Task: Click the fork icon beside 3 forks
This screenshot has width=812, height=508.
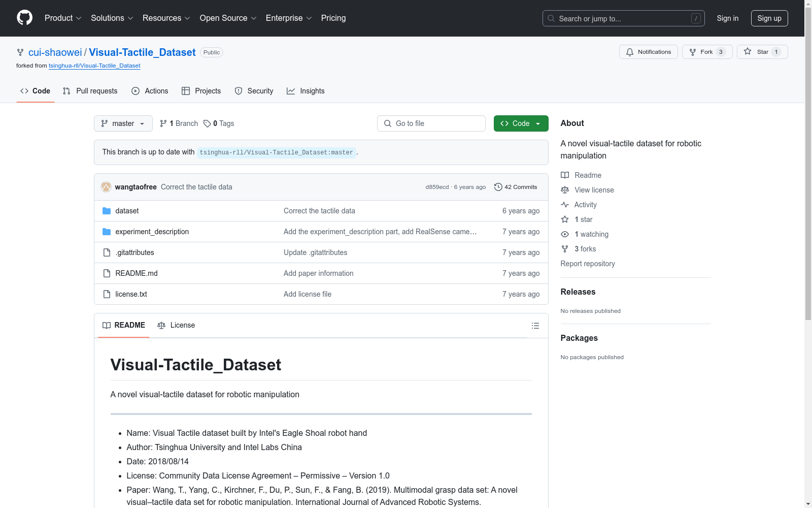Action: pos(565,249)
